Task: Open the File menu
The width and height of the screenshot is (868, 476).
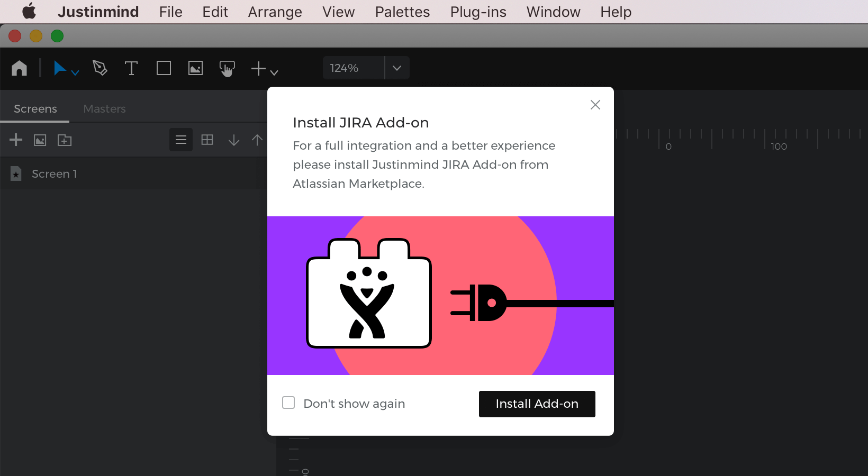Action: click(x=171, y=12)
